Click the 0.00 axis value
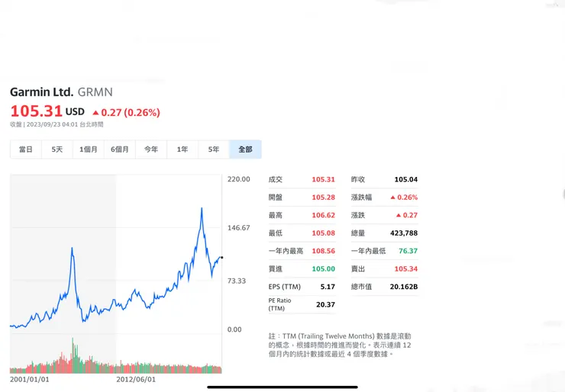This screenshot has width=565, height=392. (234, 329)
